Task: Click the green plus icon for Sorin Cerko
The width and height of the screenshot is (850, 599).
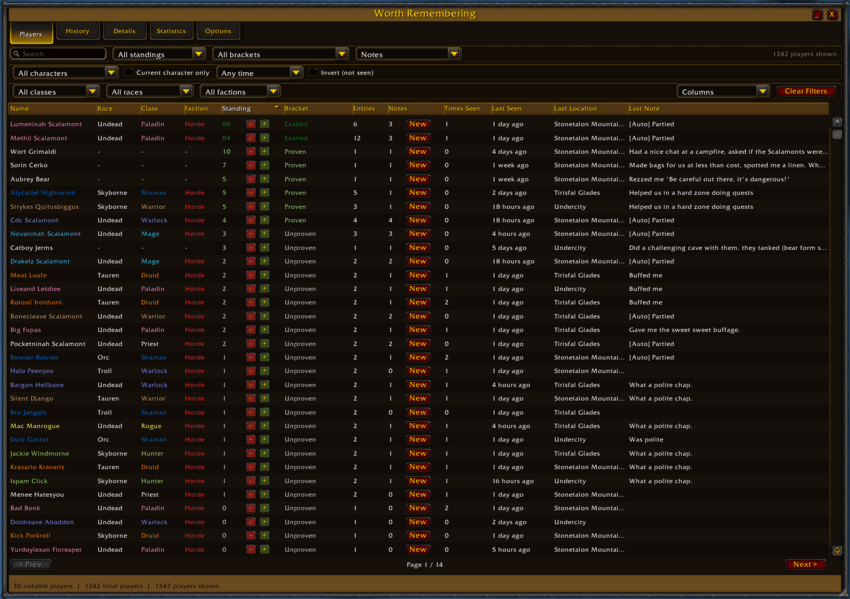Action: click(265, 165)
